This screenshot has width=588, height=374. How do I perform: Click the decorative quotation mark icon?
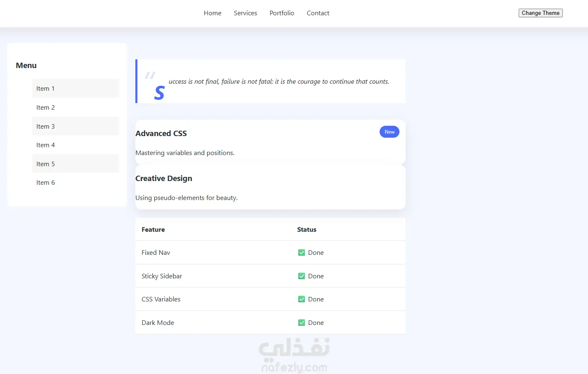(x=150, y=75)
